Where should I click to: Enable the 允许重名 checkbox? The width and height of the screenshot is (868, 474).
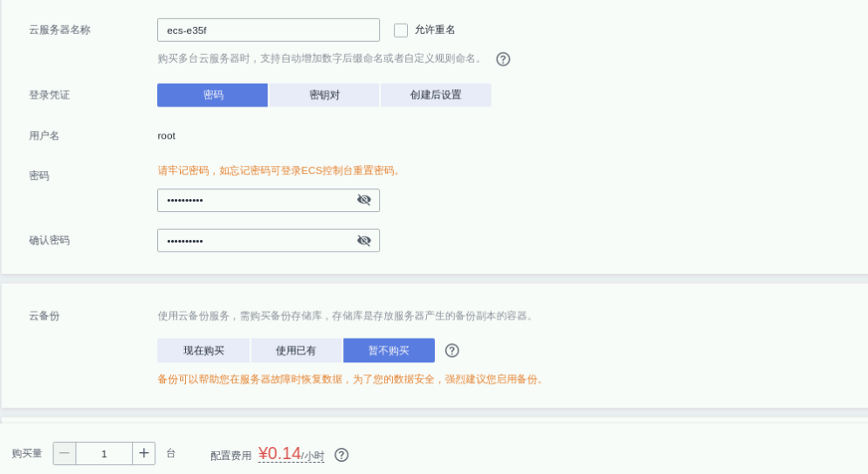coord(401,30)
